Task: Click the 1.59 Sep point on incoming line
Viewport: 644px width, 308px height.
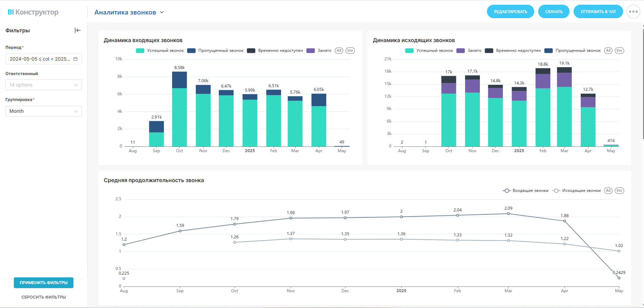Action: coord(180,231)
